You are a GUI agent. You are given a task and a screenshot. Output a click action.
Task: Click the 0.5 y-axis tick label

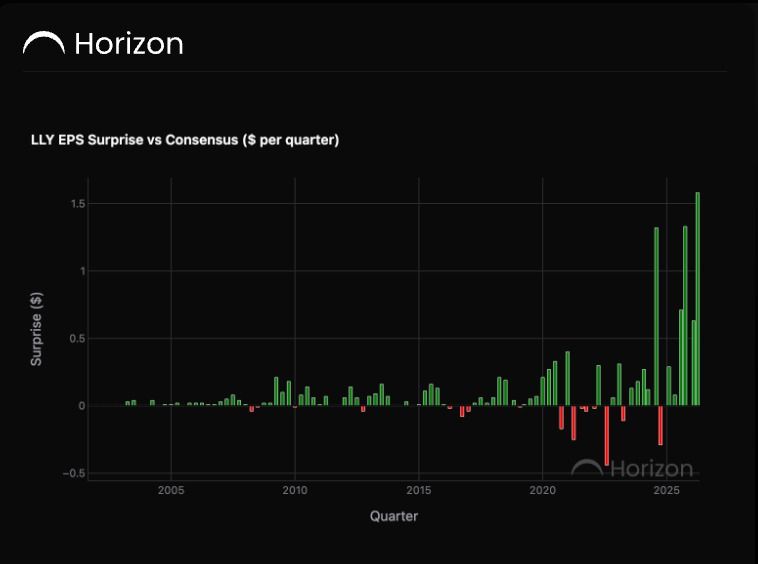pyautogui.click(x=77, y=339)
